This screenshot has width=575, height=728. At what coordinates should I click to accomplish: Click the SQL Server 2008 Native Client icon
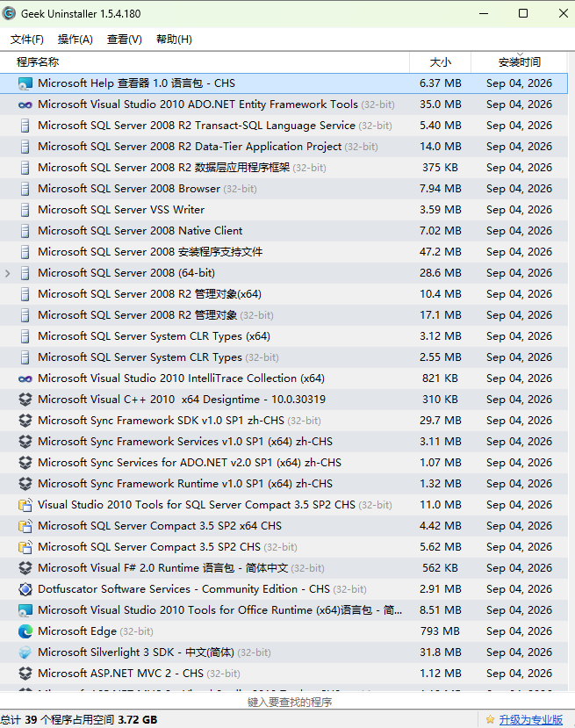pos(25,231)
